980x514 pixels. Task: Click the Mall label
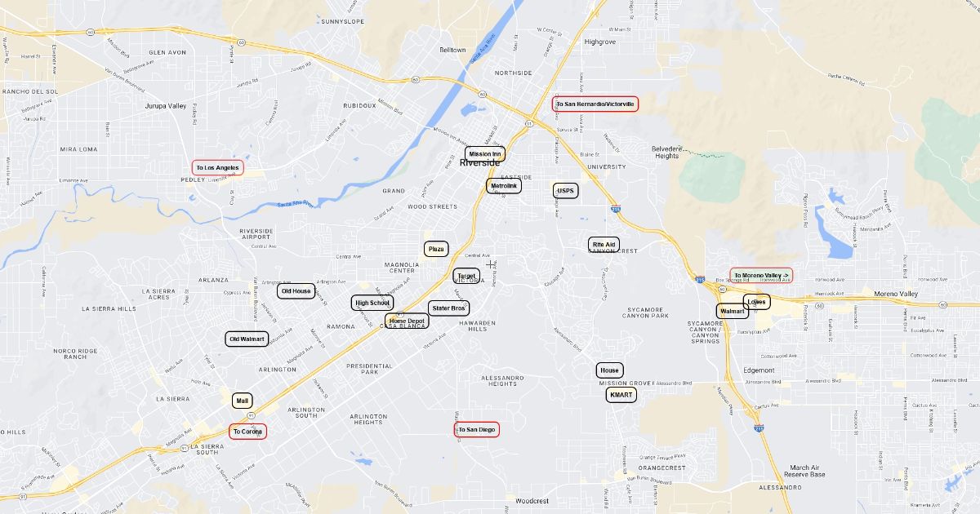pyautogui.click(x=243, y=401)
